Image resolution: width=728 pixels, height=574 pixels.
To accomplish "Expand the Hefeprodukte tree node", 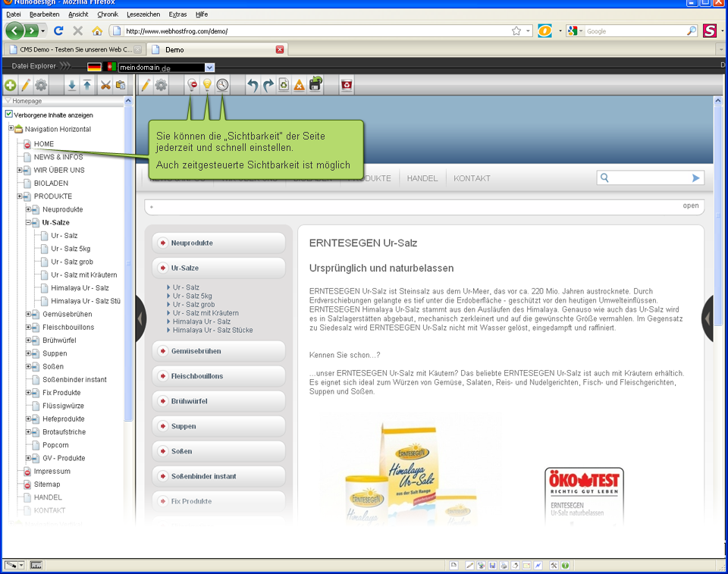I will click(x=28, y=419).
